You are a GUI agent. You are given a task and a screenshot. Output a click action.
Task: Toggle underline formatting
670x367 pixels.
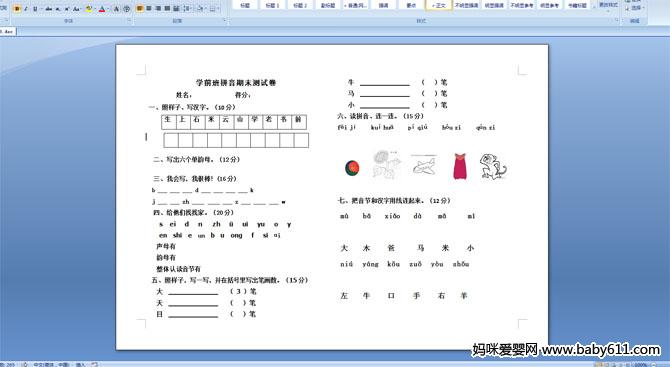35,9
